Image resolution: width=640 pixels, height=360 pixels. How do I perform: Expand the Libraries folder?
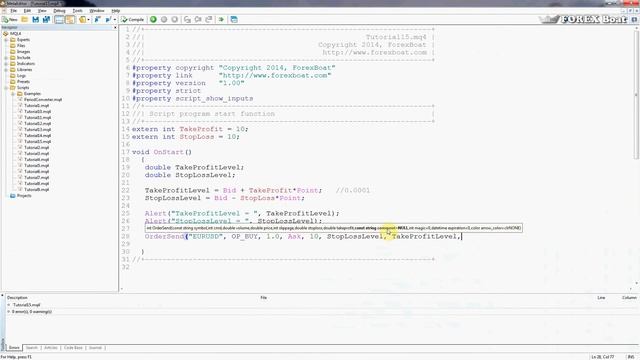pos(6,70)
